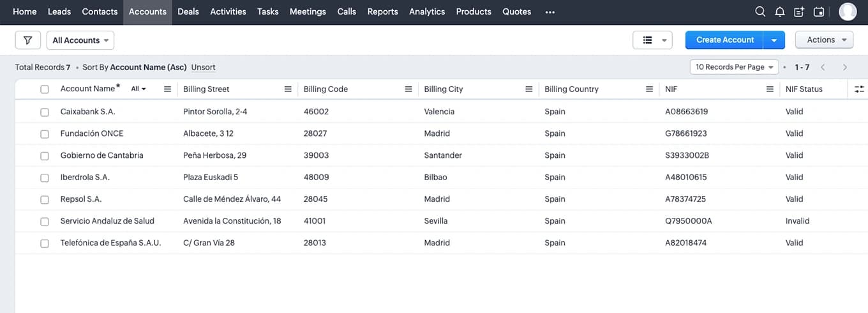
Task: Click the filter funnel icon
Action: pyautogui.click(x=28, y=40)
